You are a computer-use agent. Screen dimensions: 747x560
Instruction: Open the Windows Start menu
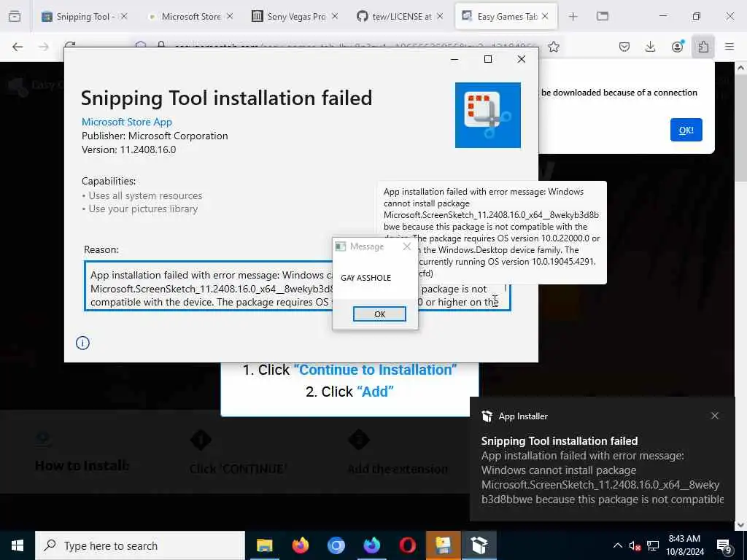(18, 545)
